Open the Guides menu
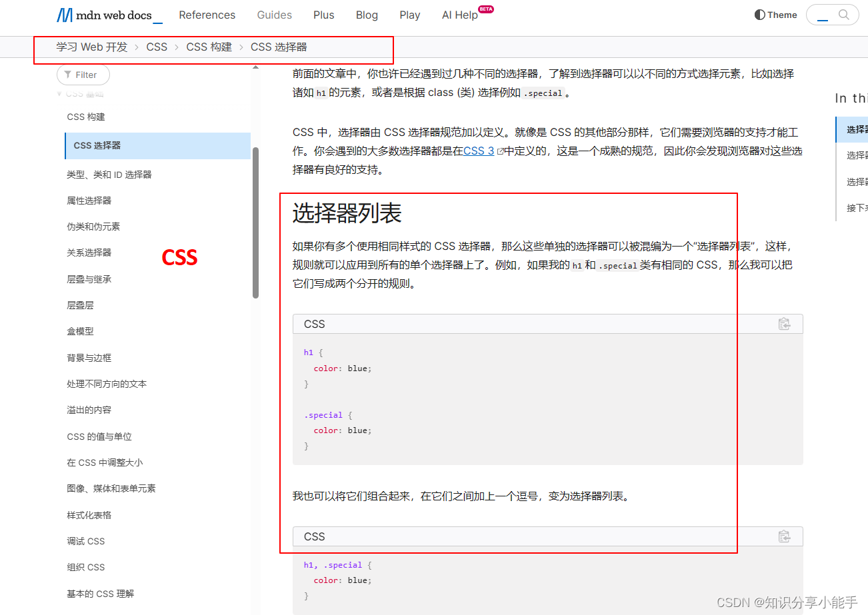The height and width of the screenshot is (615, 868). (274, 15)
